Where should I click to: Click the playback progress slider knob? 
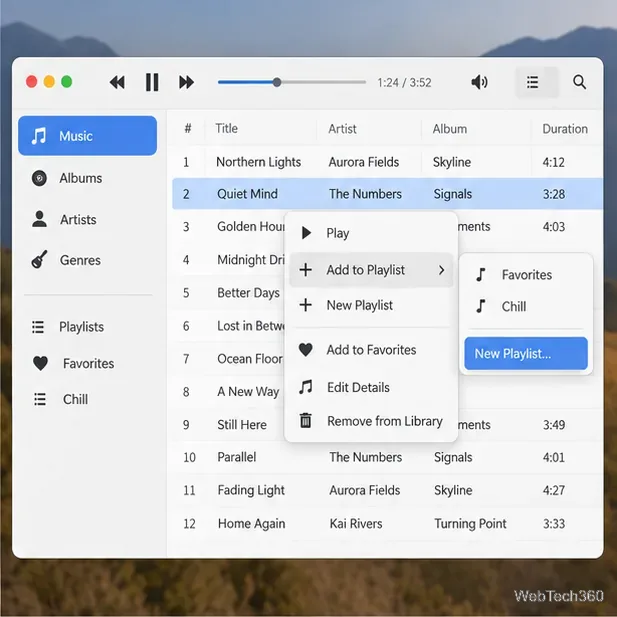tap(277, 82)
